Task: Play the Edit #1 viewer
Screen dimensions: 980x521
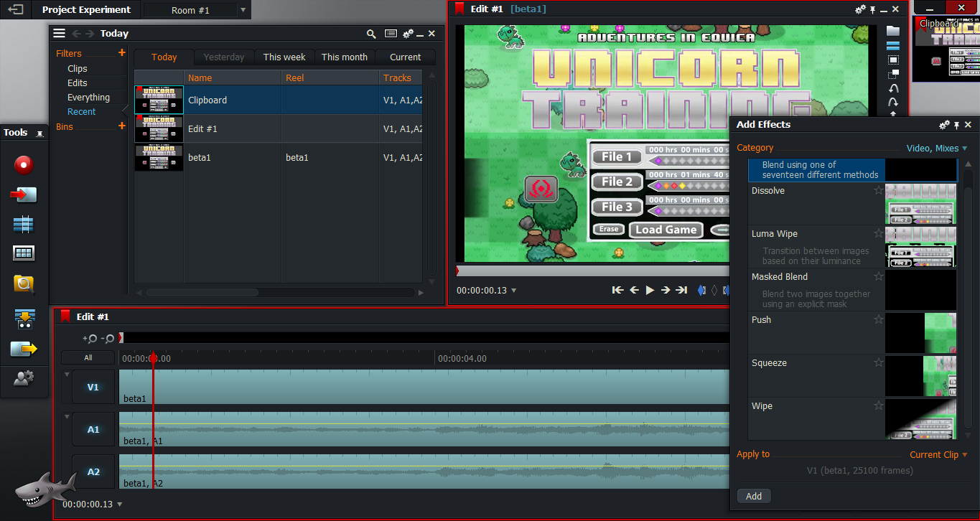Action: [650, 290]
